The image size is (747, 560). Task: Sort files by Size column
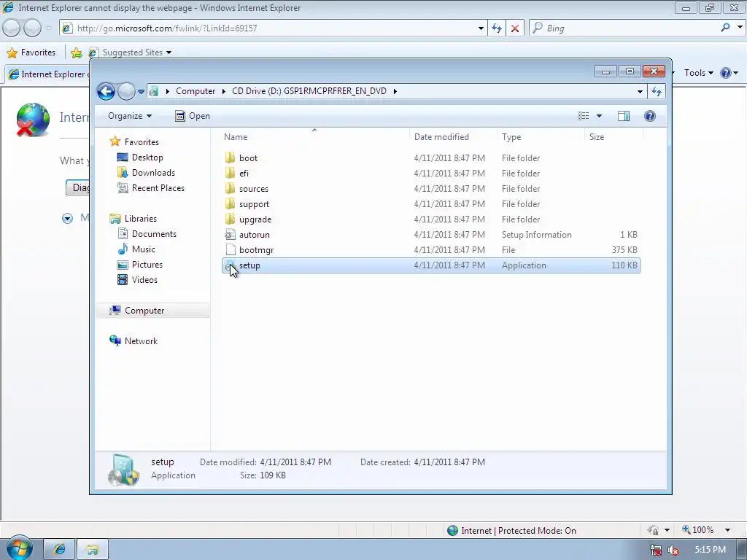(x=597, y=136)
